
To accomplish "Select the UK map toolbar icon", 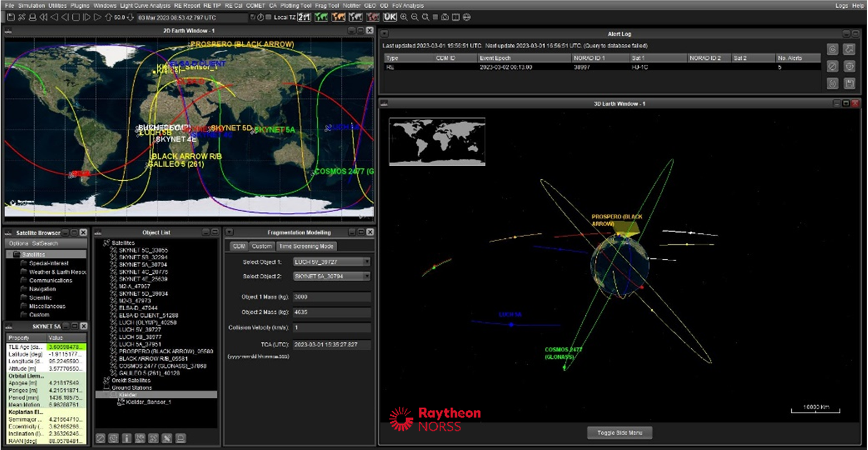I will point(389,17).
